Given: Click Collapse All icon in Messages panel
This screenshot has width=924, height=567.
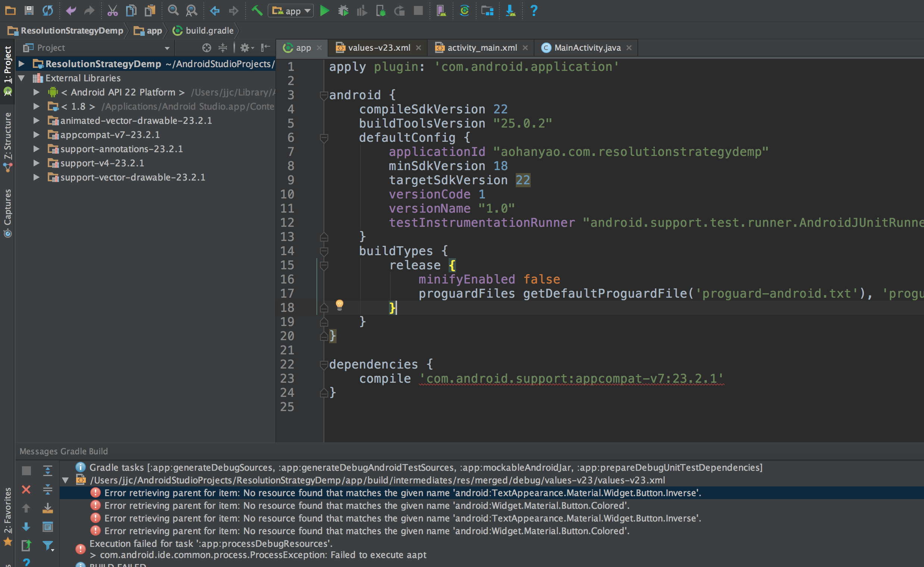Looking at the screenshot, I should (48, 489).
